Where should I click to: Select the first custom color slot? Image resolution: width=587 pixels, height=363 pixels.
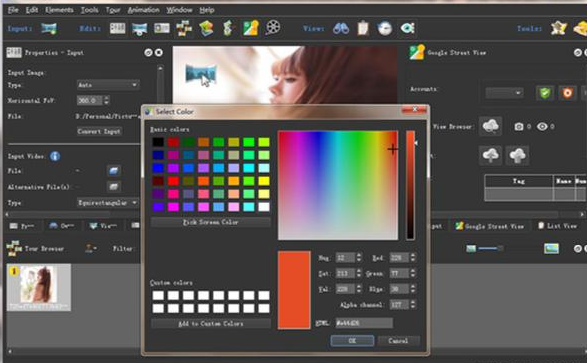pos(158,296)
